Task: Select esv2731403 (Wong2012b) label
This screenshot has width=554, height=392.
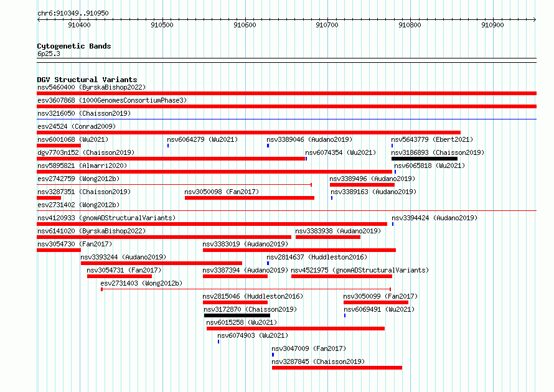Action: pos(141,283)
